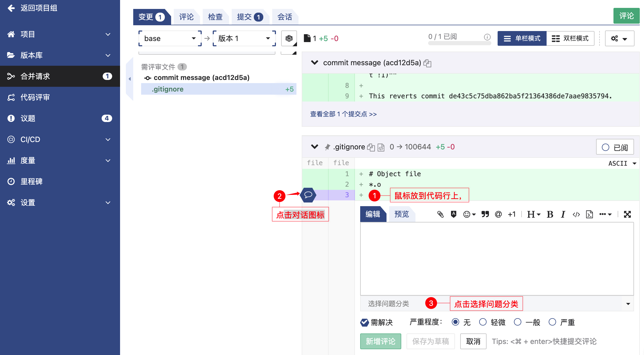Click the italic I formatting icon
The image size is (644, 355).
click(563, 214)
